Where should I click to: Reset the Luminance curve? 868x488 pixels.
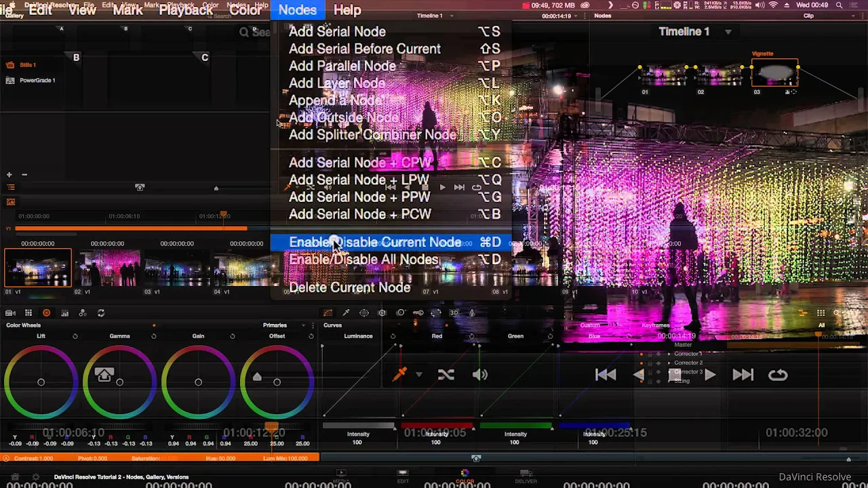click(393, 336)
